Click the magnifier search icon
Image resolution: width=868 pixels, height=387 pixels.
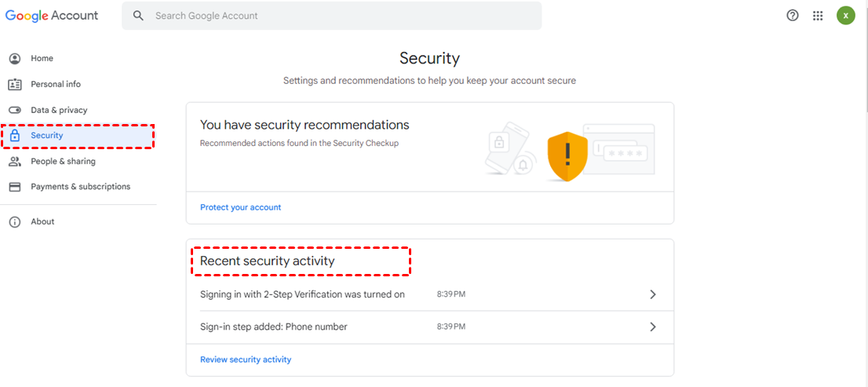tap(139, 16)
